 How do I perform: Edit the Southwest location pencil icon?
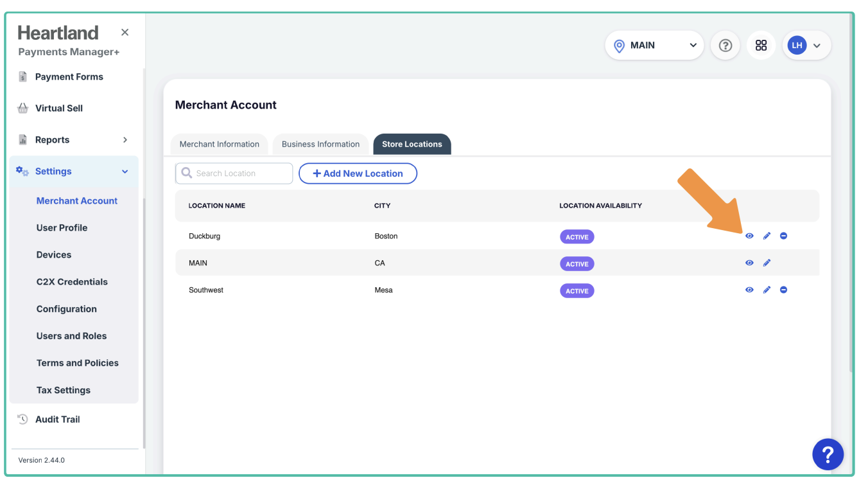pos(767,290)
